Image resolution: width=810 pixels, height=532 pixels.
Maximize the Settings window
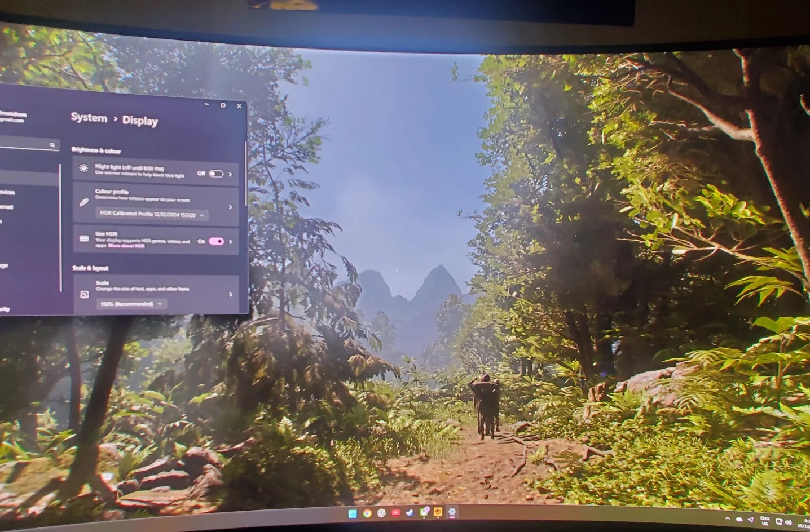[223, 105]
